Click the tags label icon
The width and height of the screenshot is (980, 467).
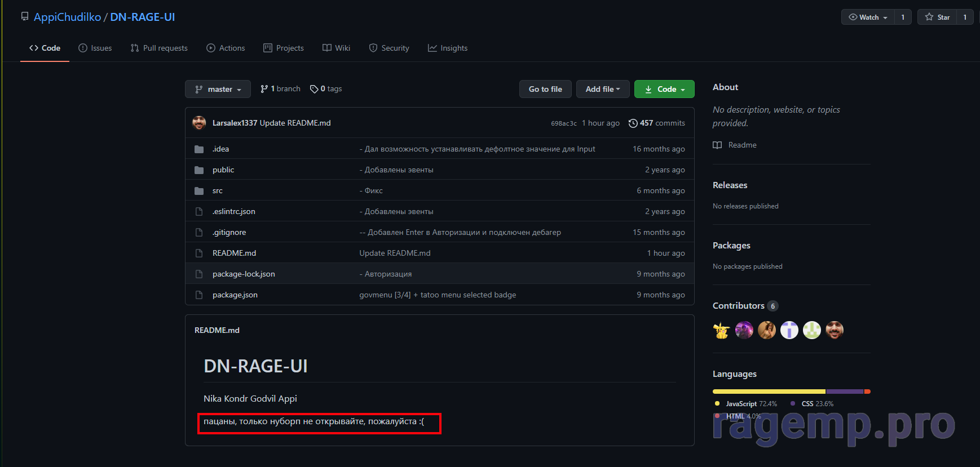[314, 89]
